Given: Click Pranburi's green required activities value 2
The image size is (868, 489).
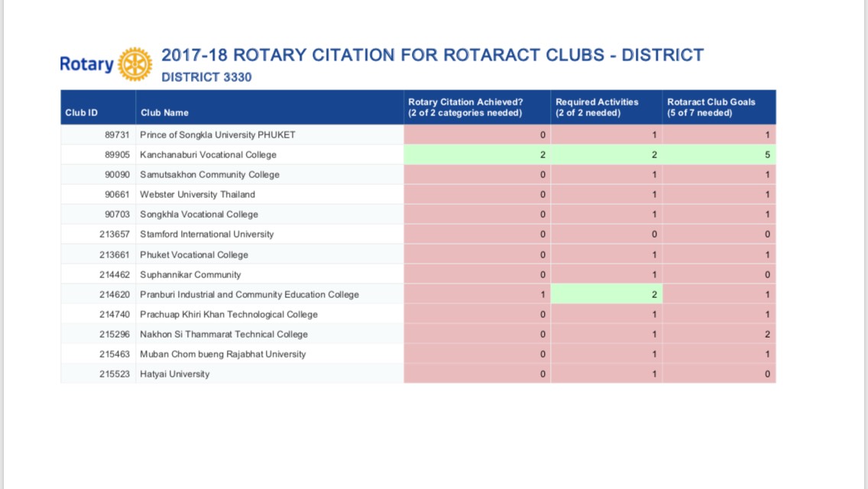Looking at the screenshot, I should coord(654,295).
